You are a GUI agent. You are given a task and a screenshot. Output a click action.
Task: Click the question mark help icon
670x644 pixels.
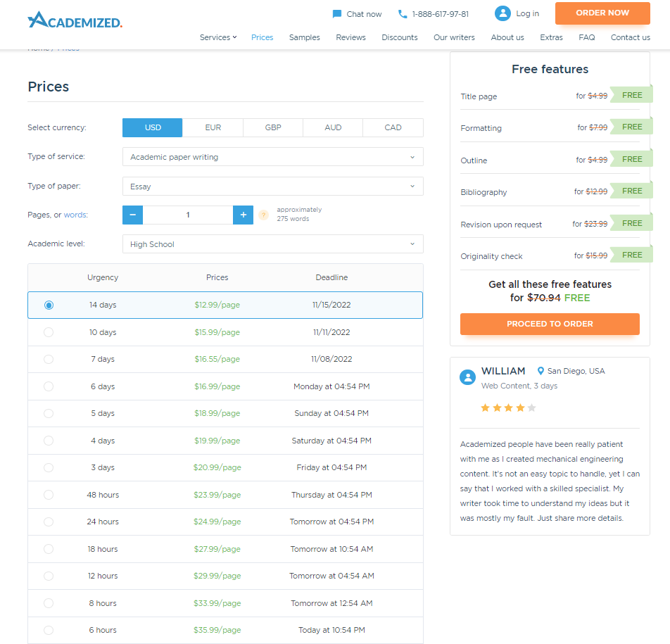click(x=264, y=215)
